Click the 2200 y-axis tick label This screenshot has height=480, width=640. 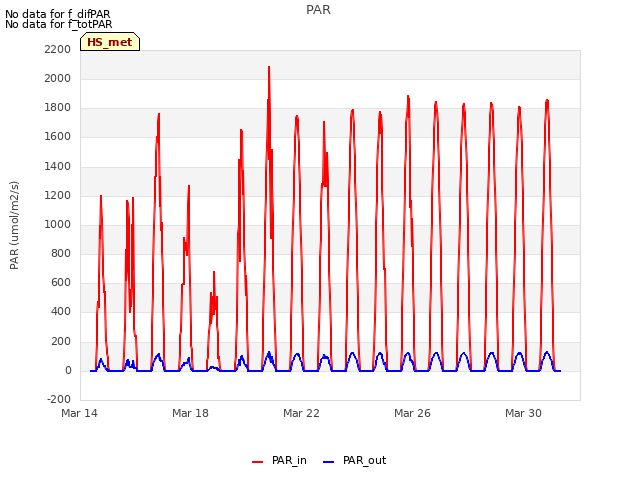click(58, 49)
